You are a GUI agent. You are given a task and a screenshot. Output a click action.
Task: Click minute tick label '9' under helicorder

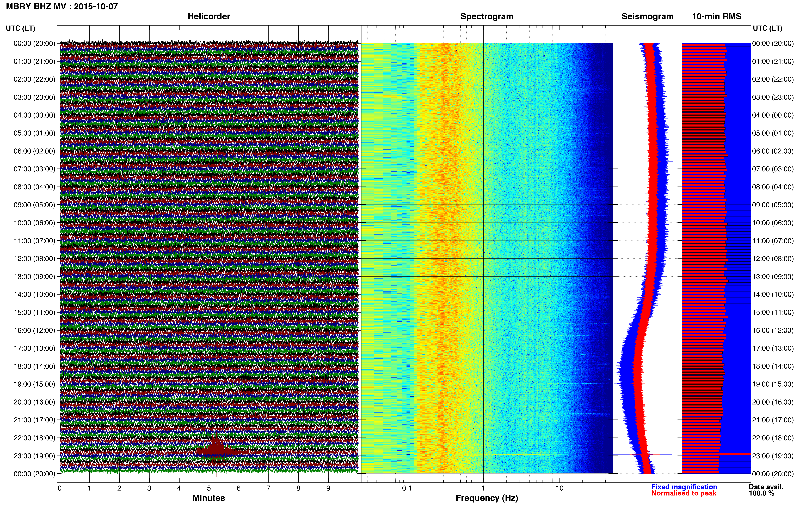pos(328,488)
